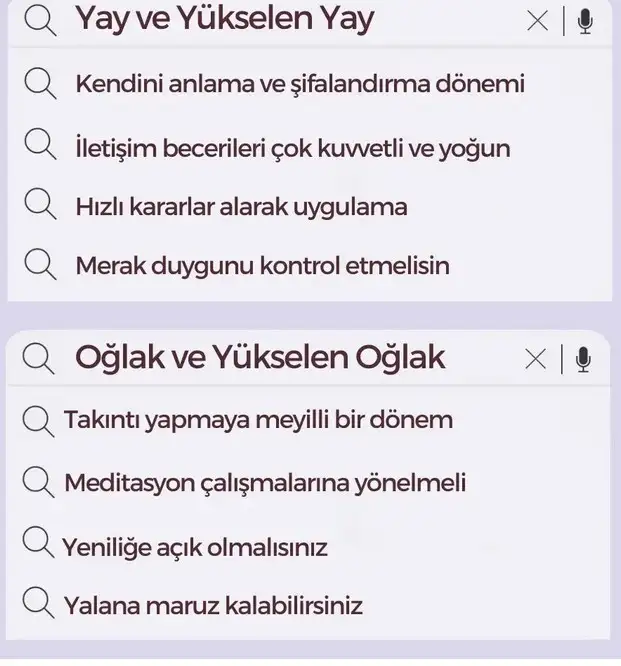Click magnifier beside 'Kendini anlama ve şifalandırma dönemi'
The width and height of the screenshot is (621, 666).
pos(40,83)
